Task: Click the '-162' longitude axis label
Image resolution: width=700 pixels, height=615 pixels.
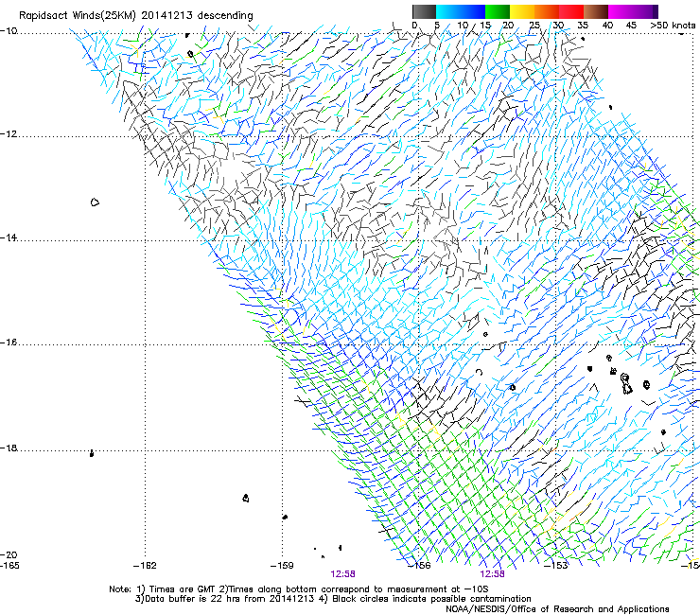Action: 145,566
